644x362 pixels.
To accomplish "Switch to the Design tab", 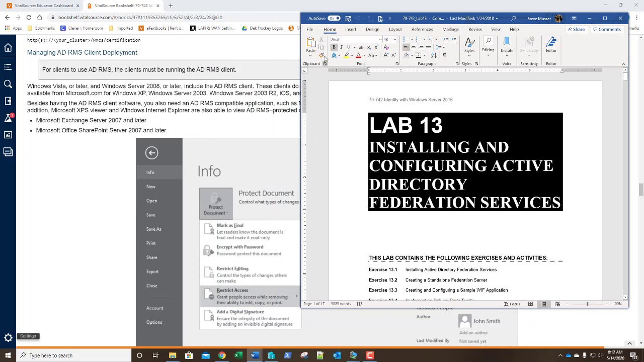I will 372,29.
